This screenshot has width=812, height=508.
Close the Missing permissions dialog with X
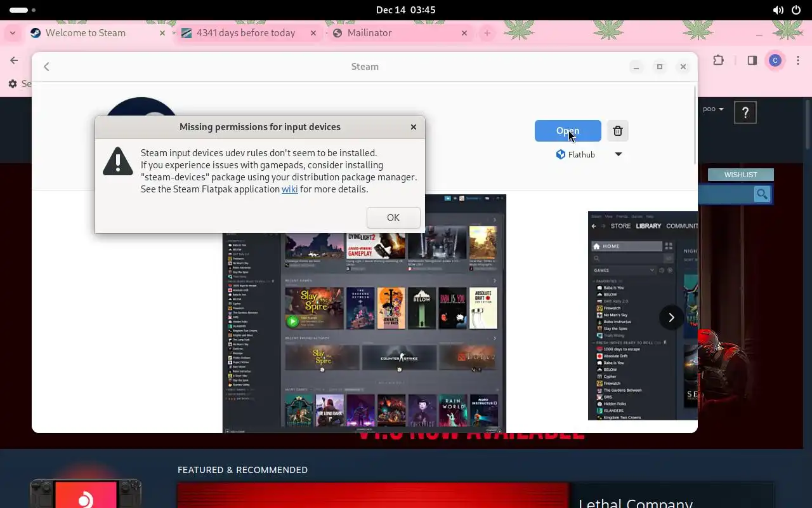point(414,127)
